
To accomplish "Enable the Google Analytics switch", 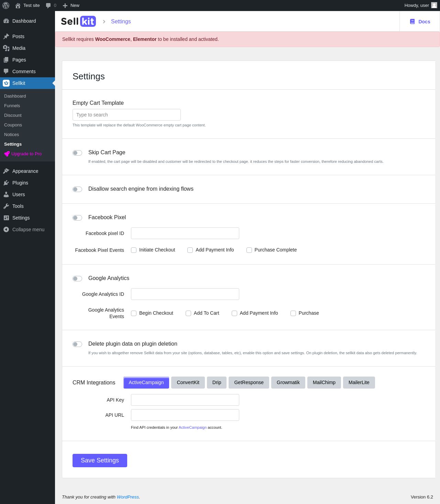I will (77, 279).
